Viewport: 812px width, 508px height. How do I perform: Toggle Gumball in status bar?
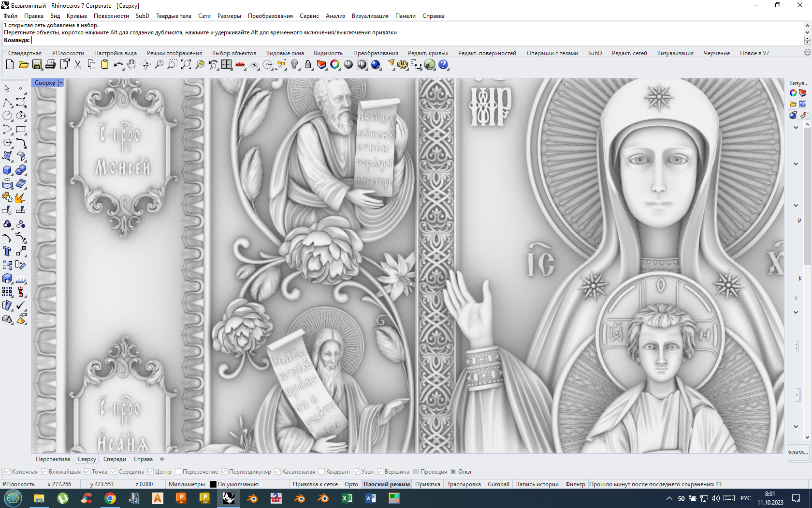498,484
